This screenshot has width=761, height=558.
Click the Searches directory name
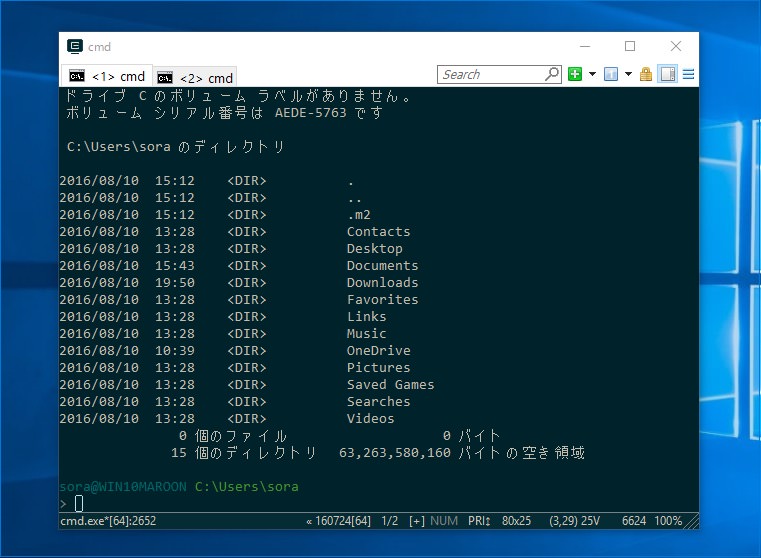coord(379,402)
